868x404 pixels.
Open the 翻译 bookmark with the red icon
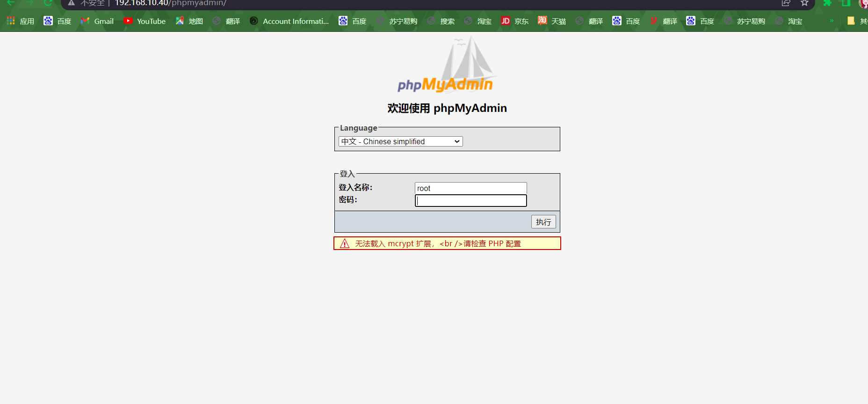point(663,21)
